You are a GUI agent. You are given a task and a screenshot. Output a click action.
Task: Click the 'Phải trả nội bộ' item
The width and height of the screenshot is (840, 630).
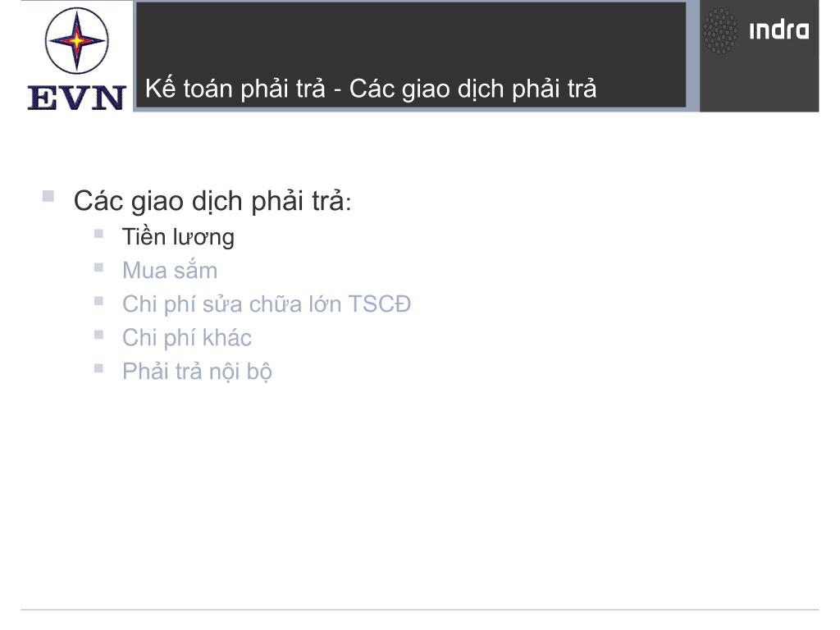pos(197,372)
